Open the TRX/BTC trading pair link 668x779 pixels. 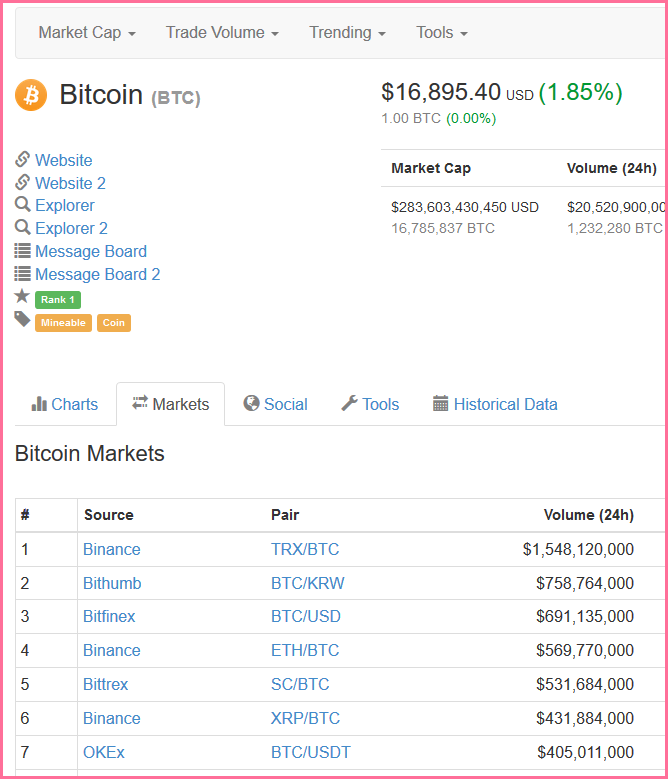pos(305,549)
